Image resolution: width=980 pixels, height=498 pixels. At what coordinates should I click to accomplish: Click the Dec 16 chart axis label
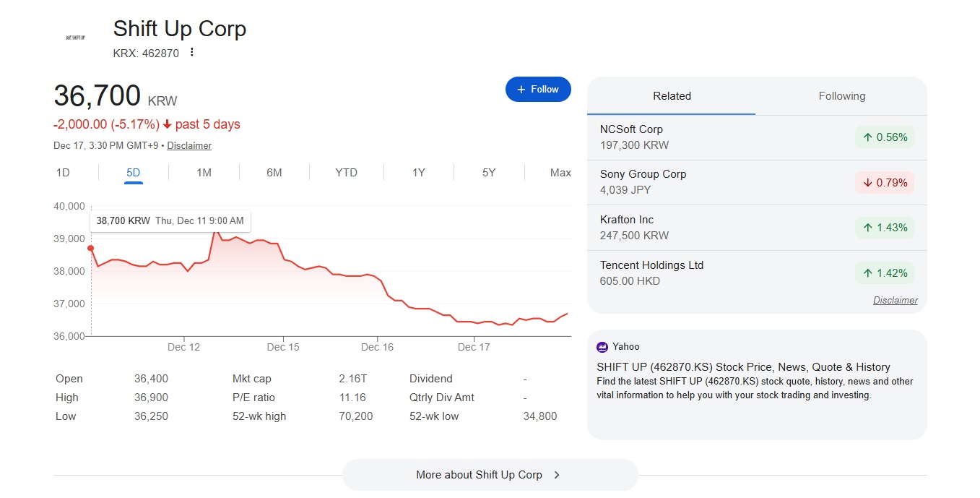click(377, 347)
